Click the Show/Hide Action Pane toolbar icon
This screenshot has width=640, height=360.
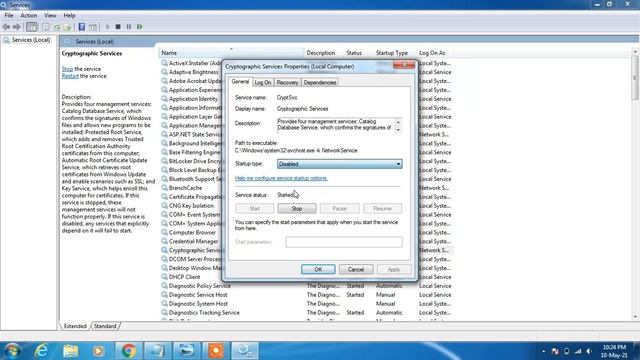click(93, 27)
